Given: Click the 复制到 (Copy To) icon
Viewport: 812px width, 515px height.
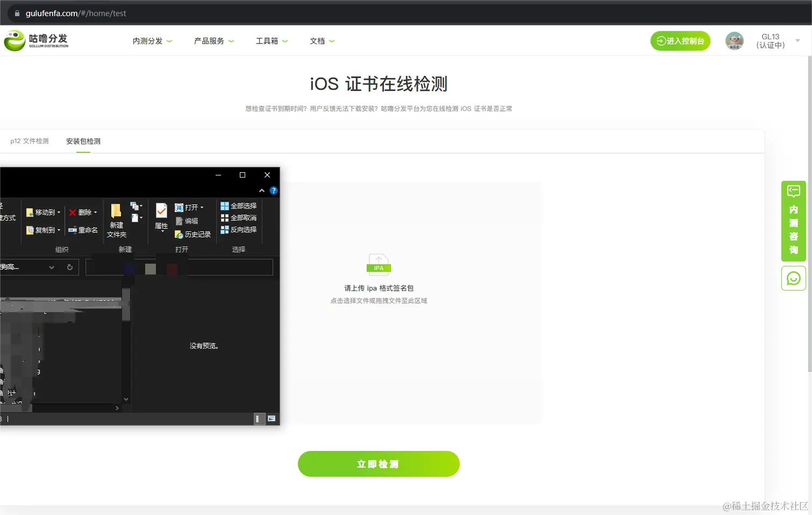Looking at the screenshot, I should [x=40, y=230].
